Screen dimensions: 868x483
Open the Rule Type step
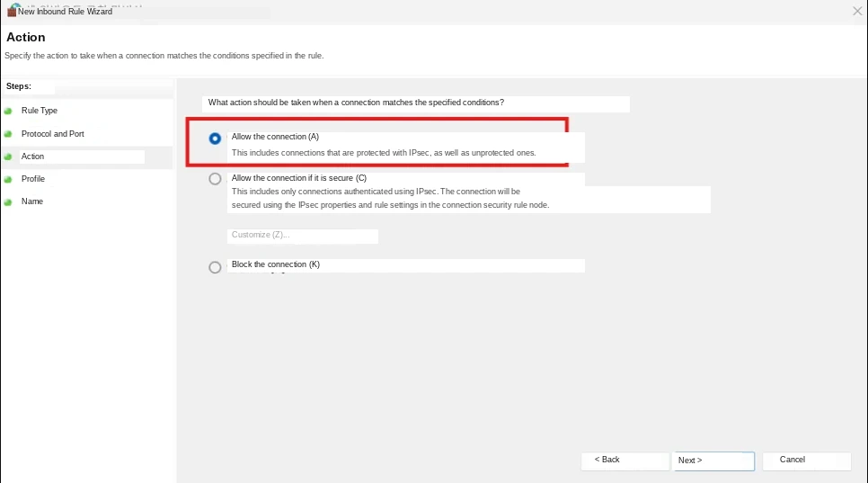(x=40, y=111)
